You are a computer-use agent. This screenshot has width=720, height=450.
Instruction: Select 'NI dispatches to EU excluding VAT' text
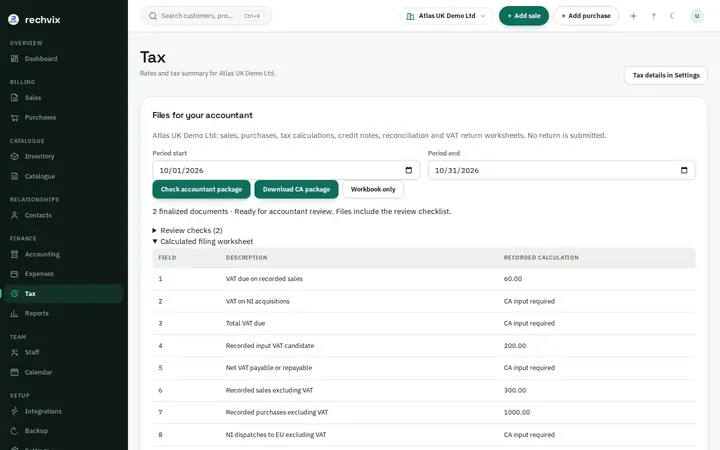(x=276, y=435)
